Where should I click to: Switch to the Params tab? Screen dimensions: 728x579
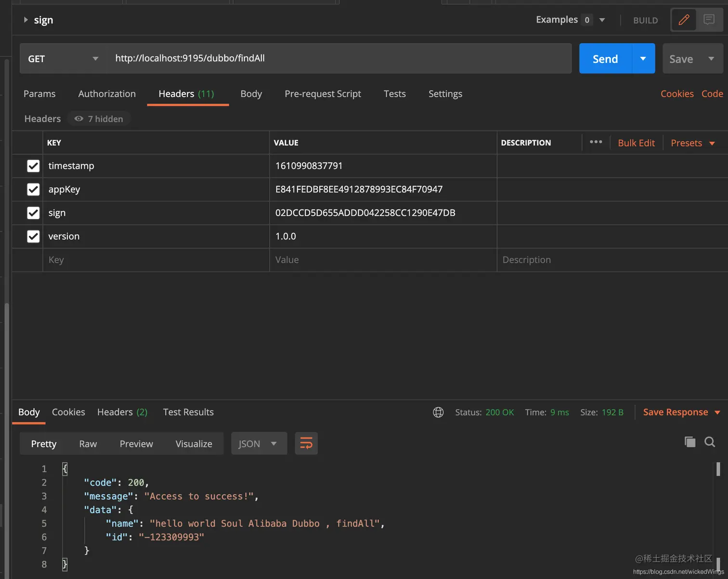click(39, 94)
